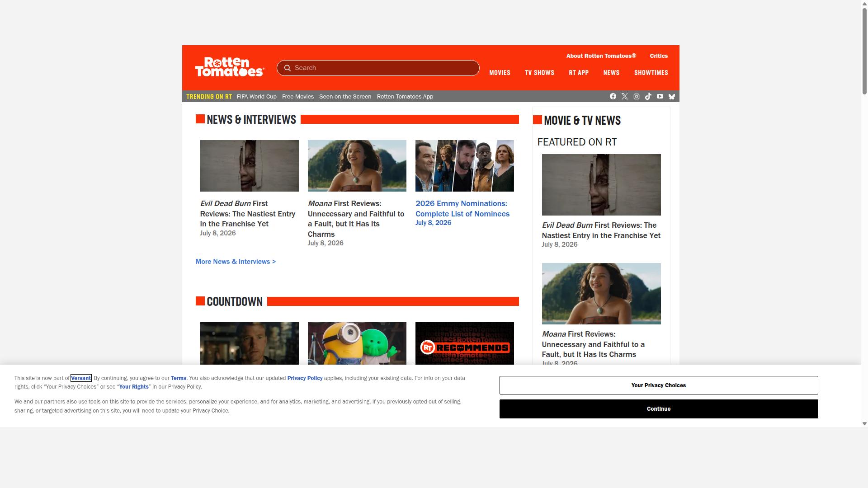Open 2026 Emmy Nominations headline link
Image resolution: width=868 pixels, height=488 pixels.
point(462,209)
